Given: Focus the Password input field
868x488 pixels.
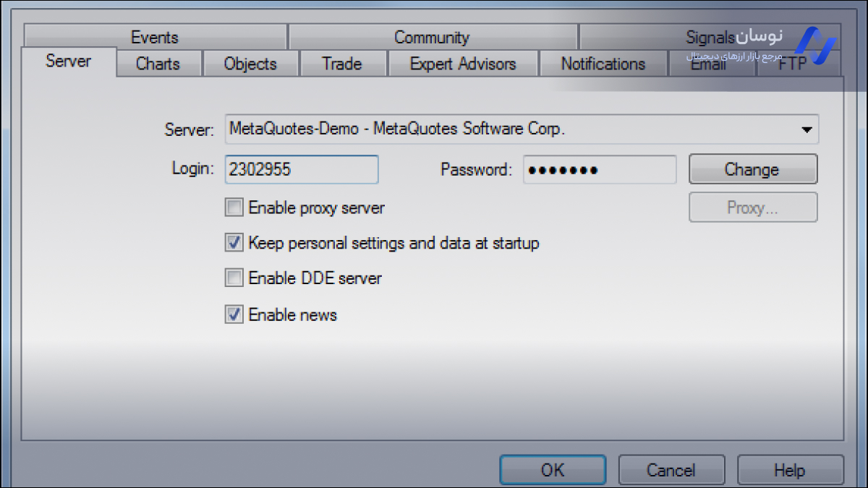Looking at the screenshot, I should click(599, 170).
